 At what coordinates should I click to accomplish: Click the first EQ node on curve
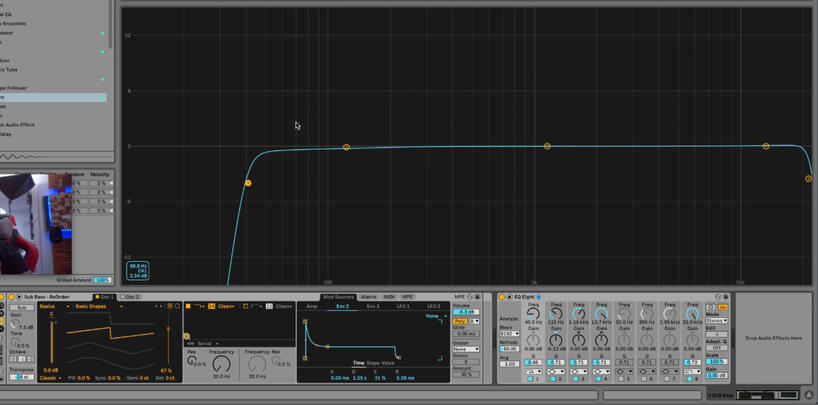click(x=248, y=183)
